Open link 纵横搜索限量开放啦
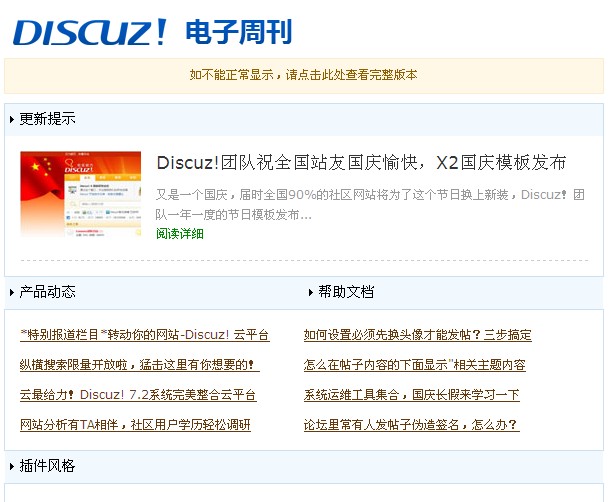This screenshot has height=502, width=611. [x=140, y=365]
